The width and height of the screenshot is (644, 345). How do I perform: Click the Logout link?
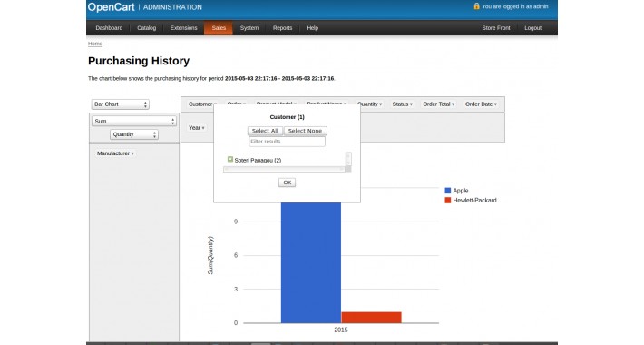click(532, 28)
